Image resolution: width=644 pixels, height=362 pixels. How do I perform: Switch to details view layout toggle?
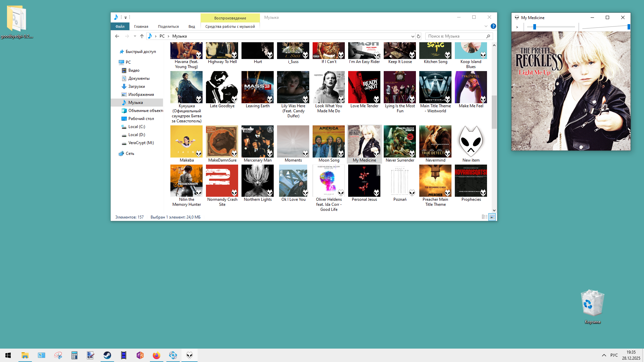click(x=485, y=217)
